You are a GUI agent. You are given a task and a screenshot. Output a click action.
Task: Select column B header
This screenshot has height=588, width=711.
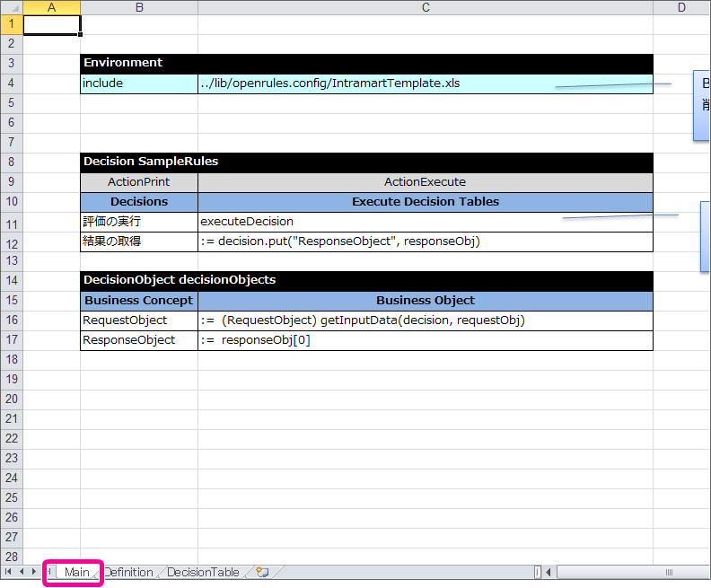click(139, 7)
